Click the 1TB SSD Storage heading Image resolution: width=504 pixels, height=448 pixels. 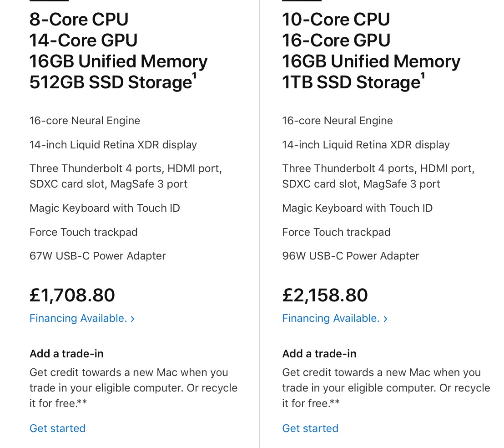click(350, 82)
